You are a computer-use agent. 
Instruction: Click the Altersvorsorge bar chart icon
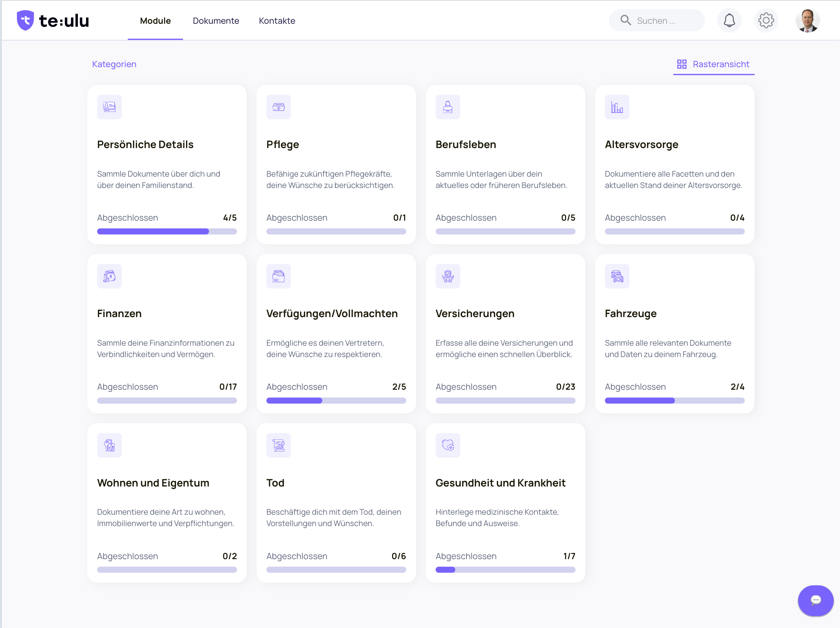pos(617,107)
